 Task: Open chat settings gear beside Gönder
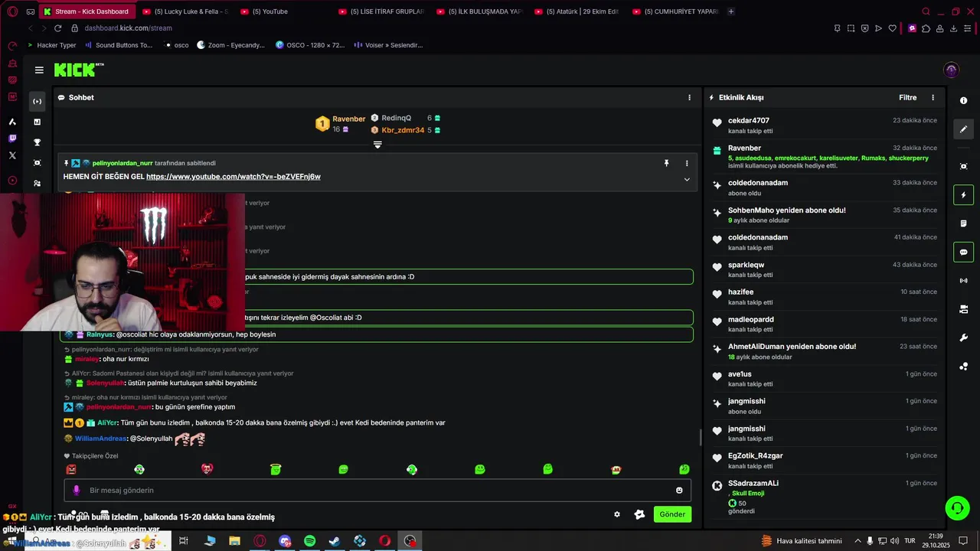(x=617, y=514)
